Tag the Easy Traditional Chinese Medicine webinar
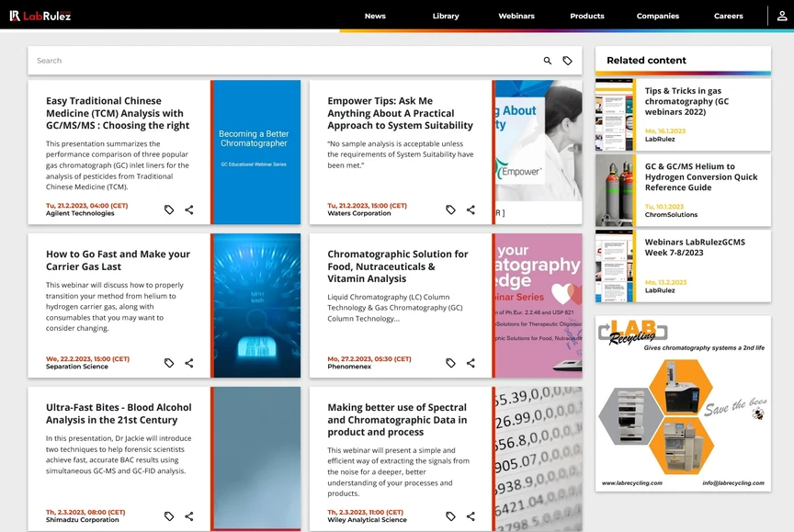 (169, 209)
